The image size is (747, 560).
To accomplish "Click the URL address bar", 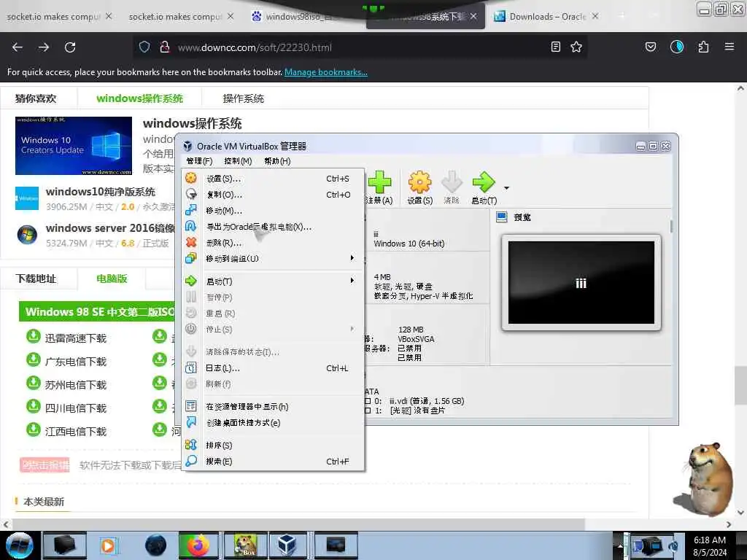I will pos(360,47).
